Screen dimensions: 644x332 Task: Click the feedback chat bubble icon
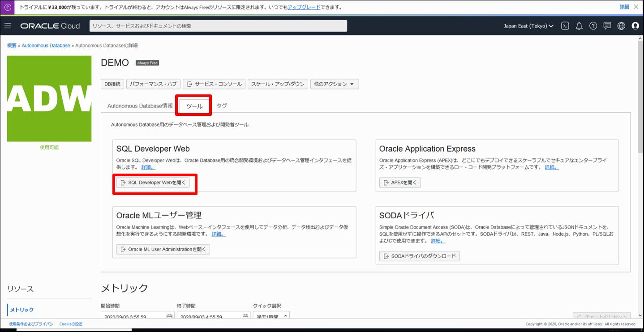tap(607, 26)
